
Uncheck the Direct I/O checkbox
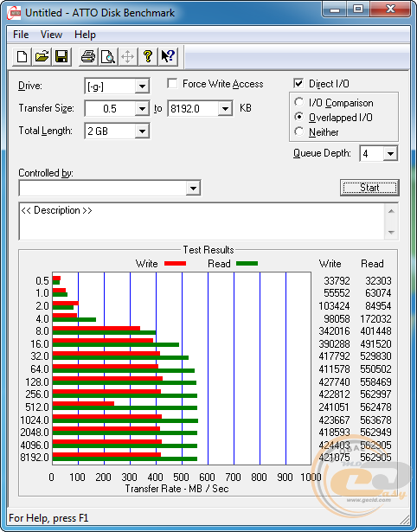click(298, 83)
